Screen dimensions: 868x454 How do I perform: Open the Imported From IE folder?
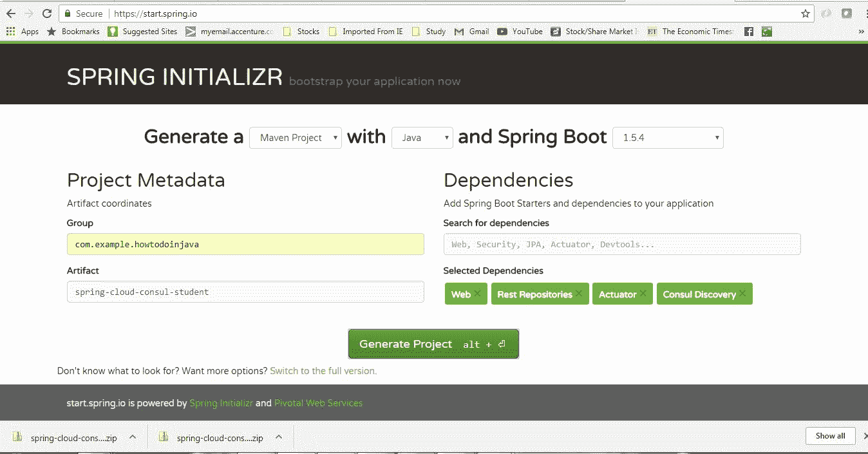pos(366,31)
